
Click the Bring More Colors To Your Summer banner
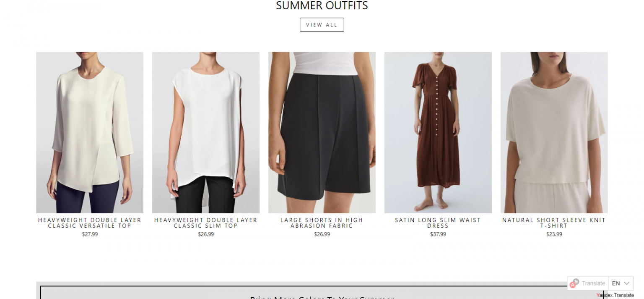[x=322, y=292]
